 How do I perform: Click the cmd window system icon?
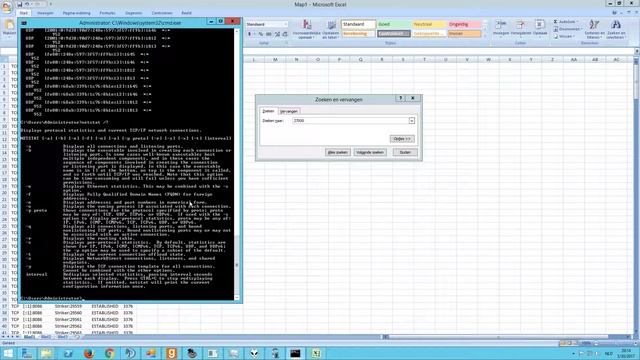(24, 23)
